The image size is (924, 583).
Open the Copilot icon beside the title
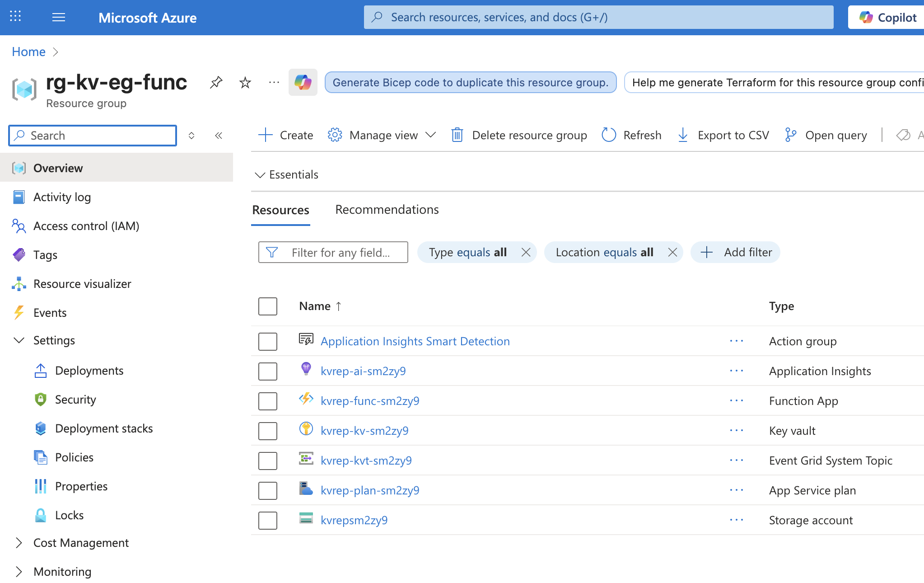303,83
